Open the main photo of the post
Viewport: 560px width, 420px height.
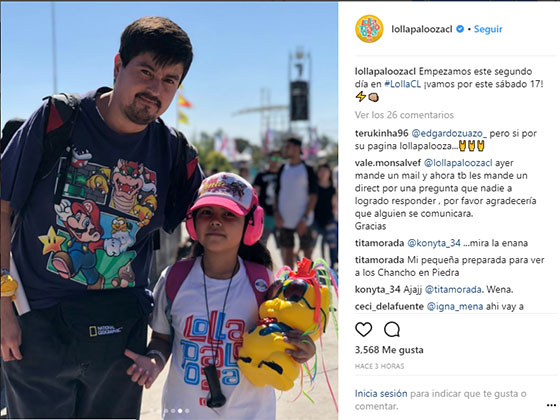169,211
